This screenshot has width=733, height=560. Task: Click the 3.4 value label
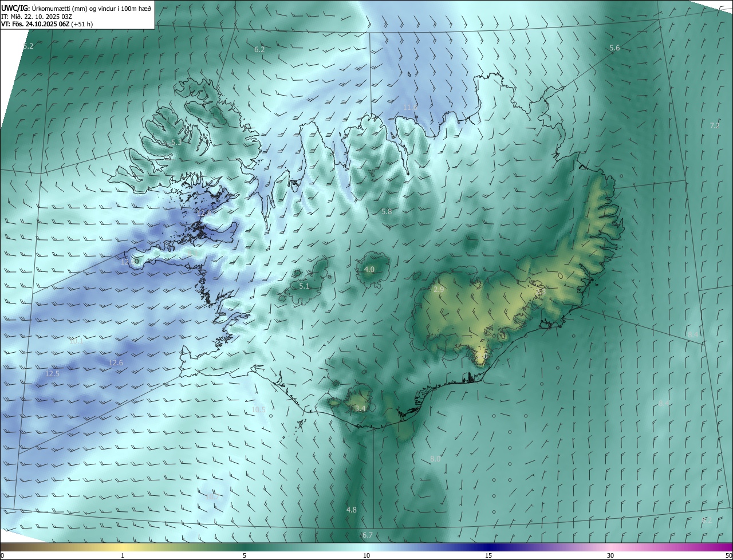click(x=360, y=408)
